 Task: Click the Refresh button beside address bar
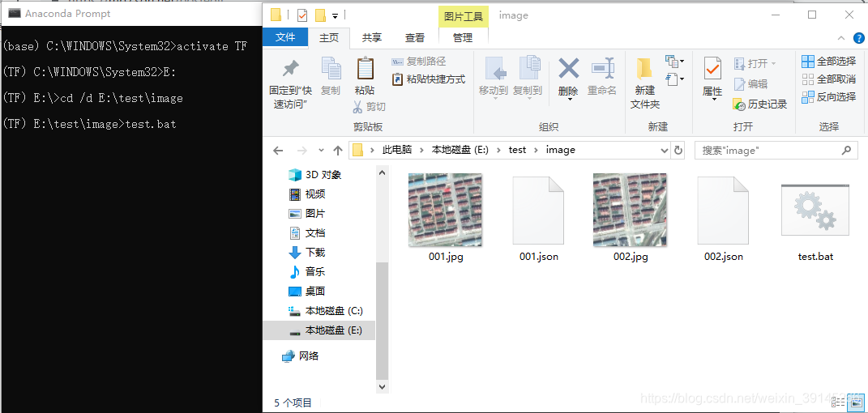(x=678, y=150)
